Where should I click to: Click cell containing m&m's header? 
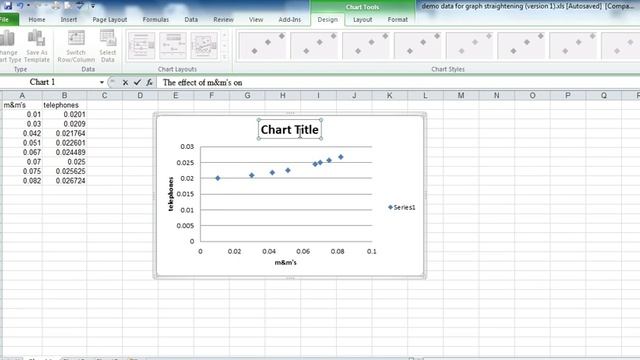(22, 105)
